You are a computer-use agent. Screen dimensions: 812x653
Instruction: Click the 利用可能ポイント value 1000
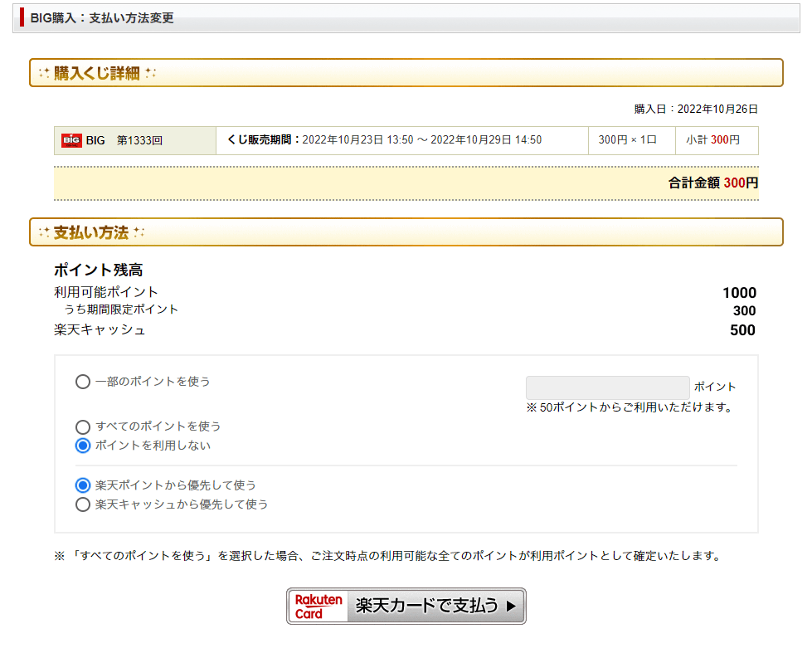tap(739, 292)
